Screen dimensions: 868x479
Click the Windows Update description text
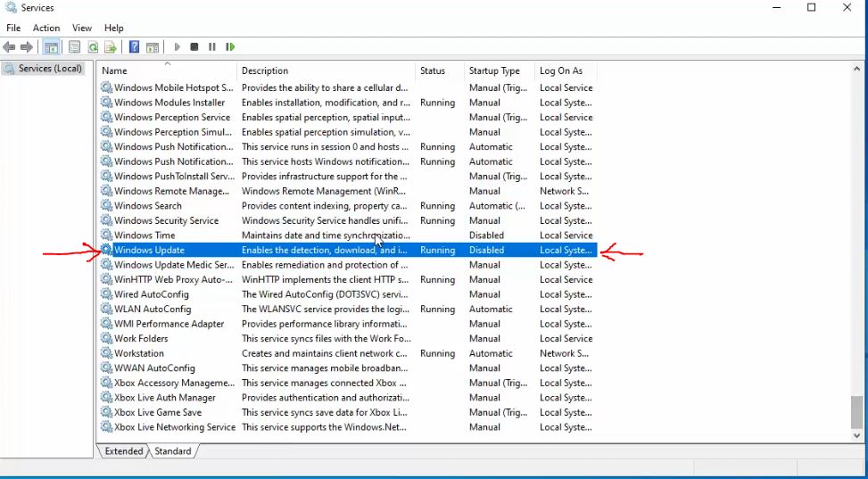(x=326, y=251)
